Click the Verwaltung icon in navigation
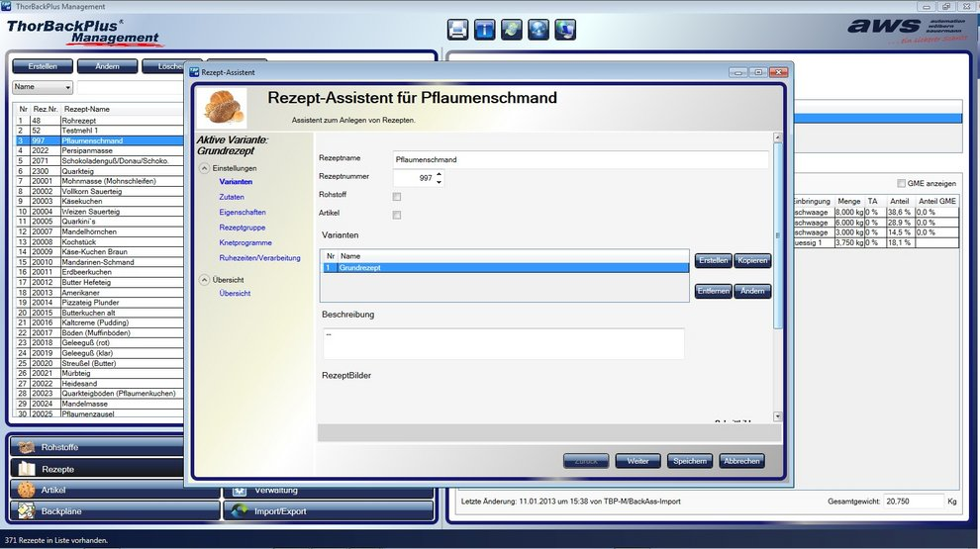Image resolution: width=980 pixels, height=549 pixels. [x=240, y=491]
